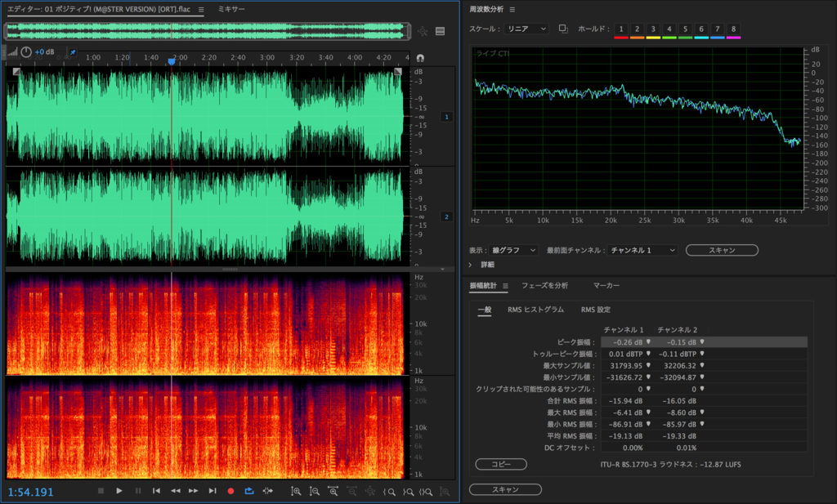The image size is (837, 504).
Task: Click the headphone icon by the timeline ruler
Action: 420,58
